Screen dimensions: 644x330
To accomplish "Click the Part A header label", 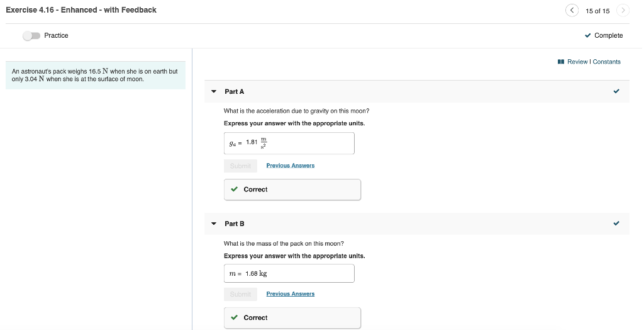I will (234, 91).
